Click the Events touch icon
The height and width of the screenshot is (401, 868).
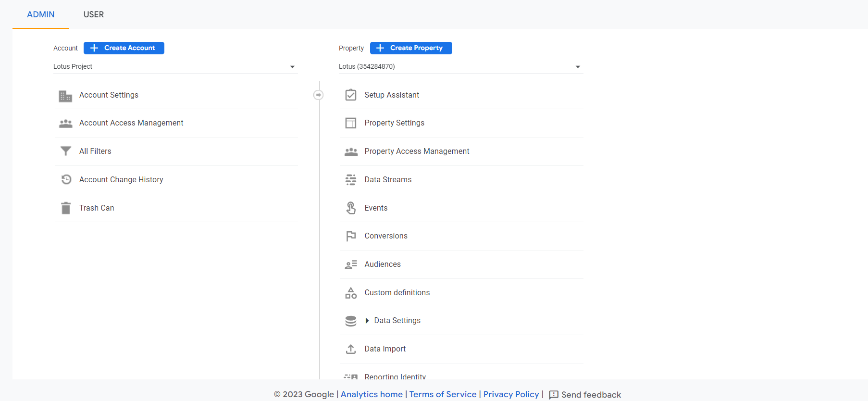click(x=351, y=208)
